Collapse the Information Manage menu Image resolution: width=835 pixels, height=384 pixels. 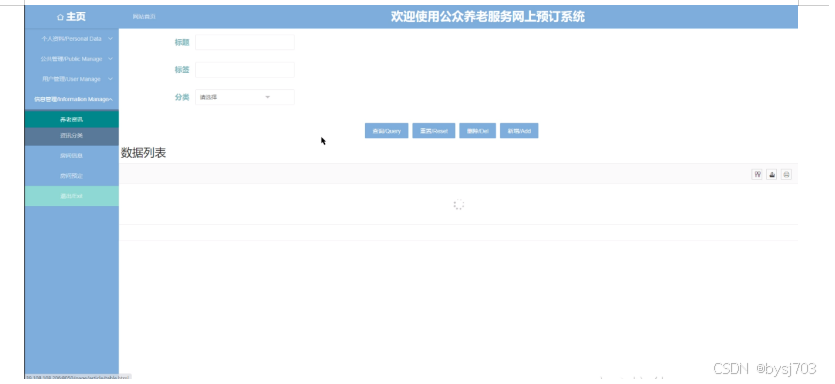pyautogui.click(x=72, y=100)
